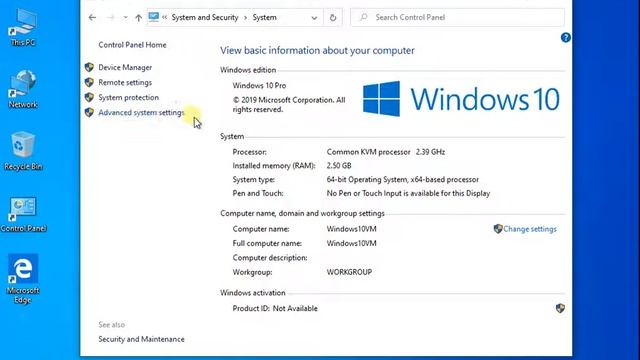The image size is (640, 360).
Task: Click the Forward navigation arrow
Action: (110, 18)
